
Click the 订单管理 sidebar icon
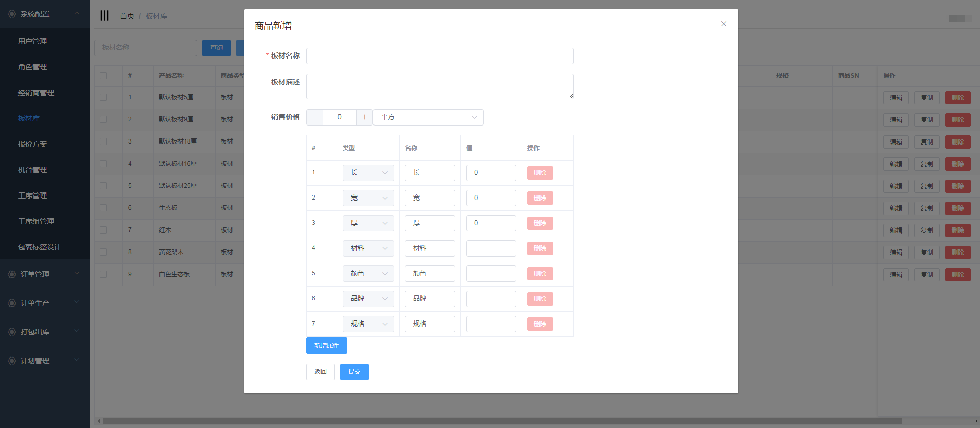pos(12,274)
